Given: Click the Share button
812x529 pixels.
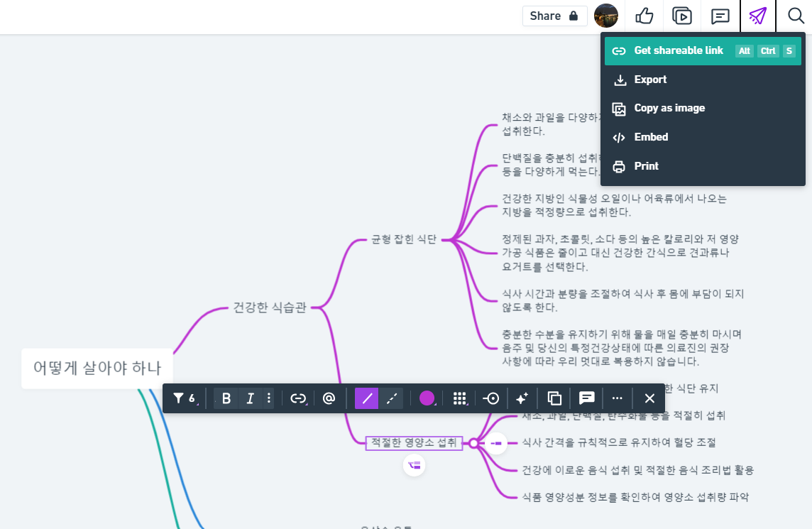Looking at the screenshot, I should 555,16.
